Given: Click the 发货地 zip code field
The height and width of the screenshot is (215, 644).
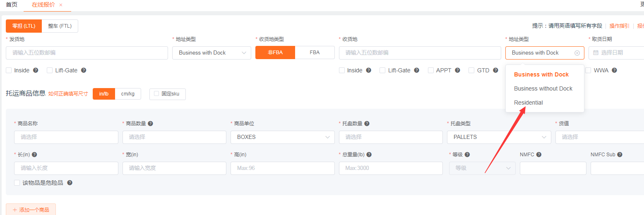Looking at the screenshot, I should [x=87, y=53].
